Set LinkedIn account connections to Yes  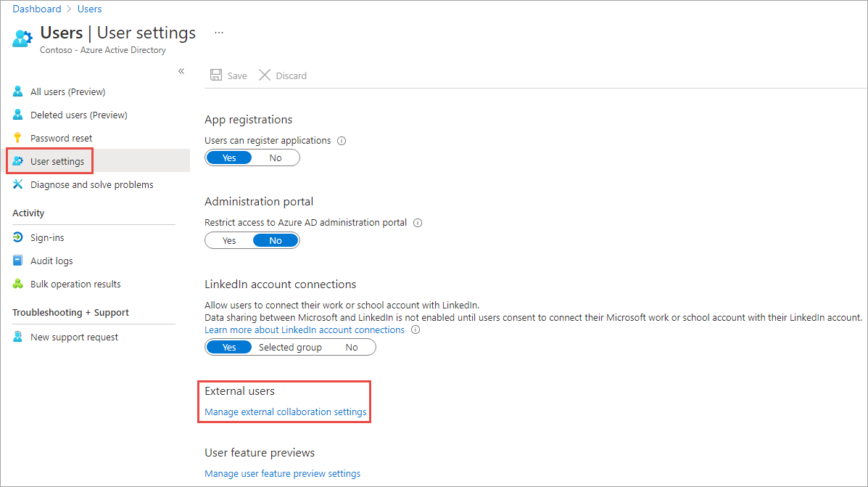pyautogui.click(x=229, y=348)
